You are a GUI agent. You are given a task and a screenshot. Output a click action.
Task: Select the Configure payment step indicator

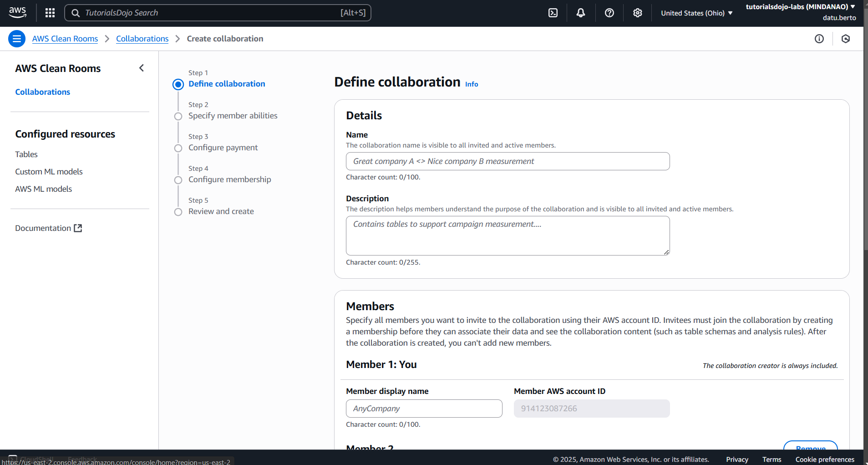(x=178, y=148)
